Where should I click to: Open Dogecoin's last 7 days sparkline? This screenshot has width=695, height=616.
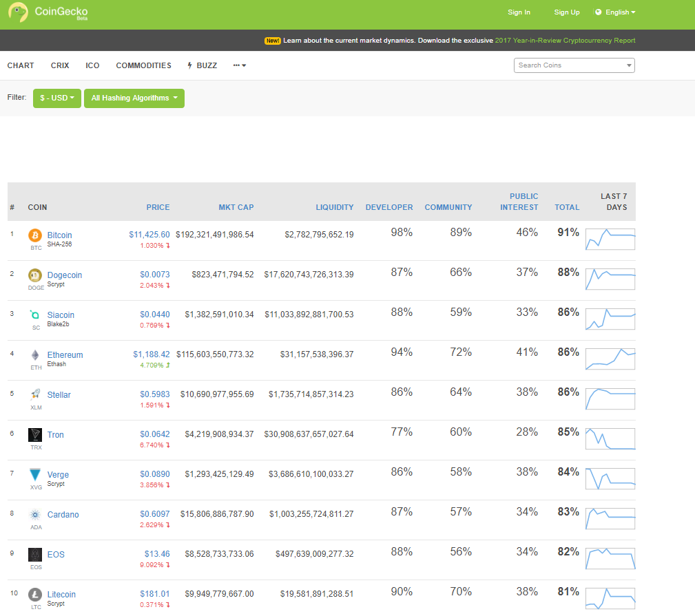[610, 279]
